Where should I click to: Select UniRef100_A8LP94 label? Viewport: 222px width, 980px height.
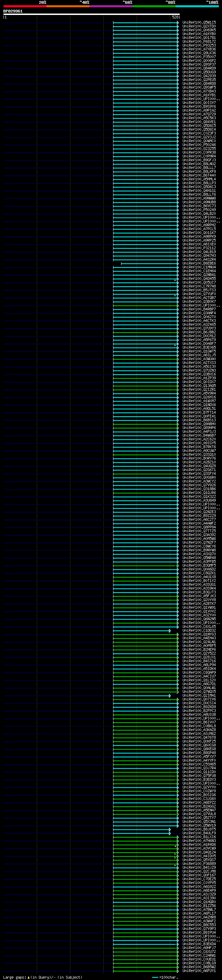[199, 665]
